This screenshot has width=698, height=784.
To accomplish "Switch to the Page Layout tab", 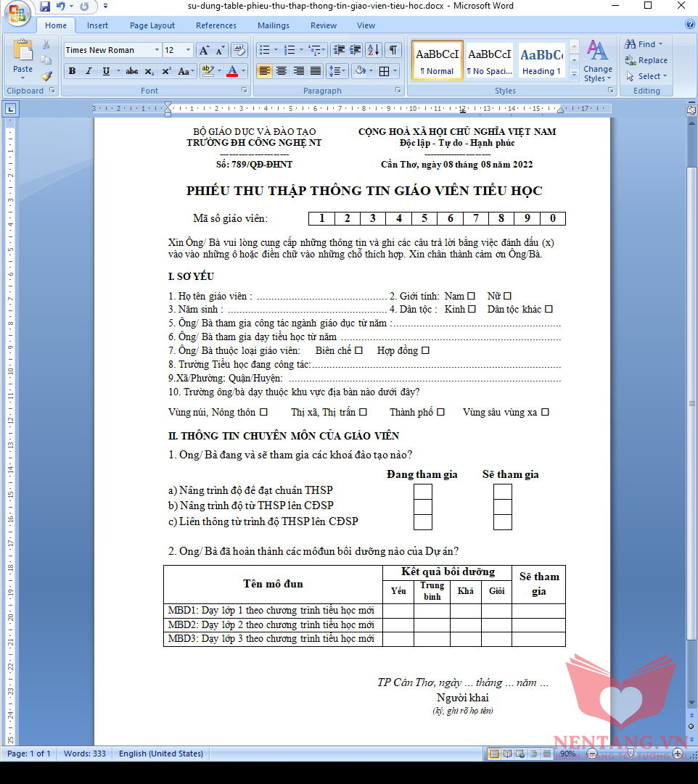I will pos(152,25).
